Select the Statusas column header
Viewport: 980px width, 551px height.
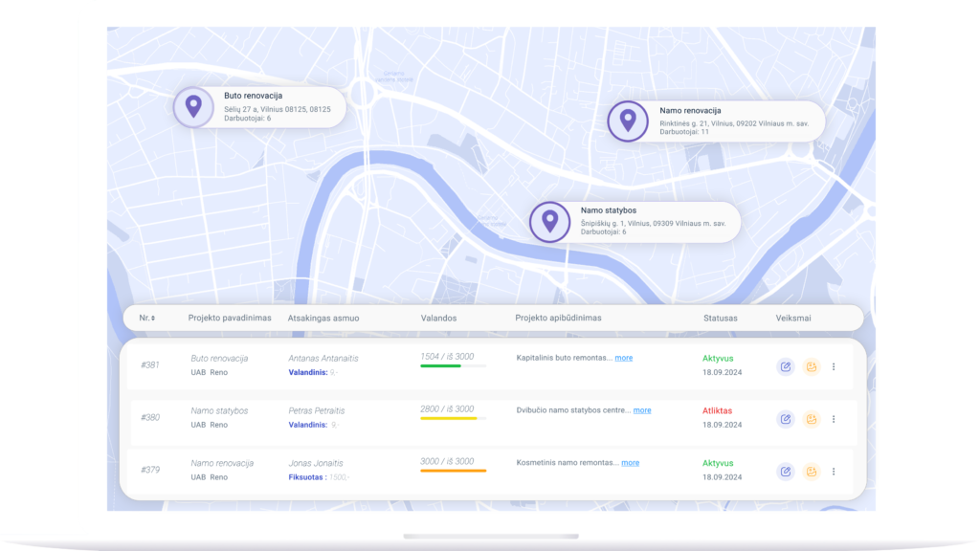click(723, 318)
